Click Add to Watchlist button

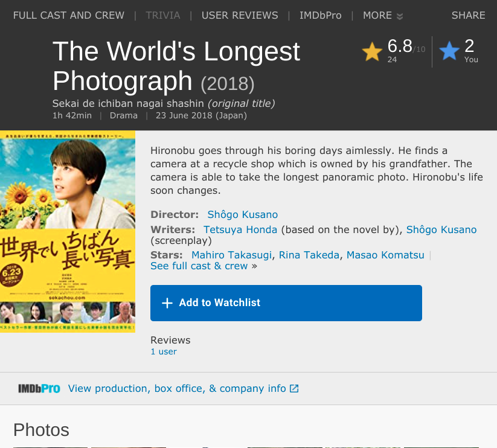click(x=286, y=303)
